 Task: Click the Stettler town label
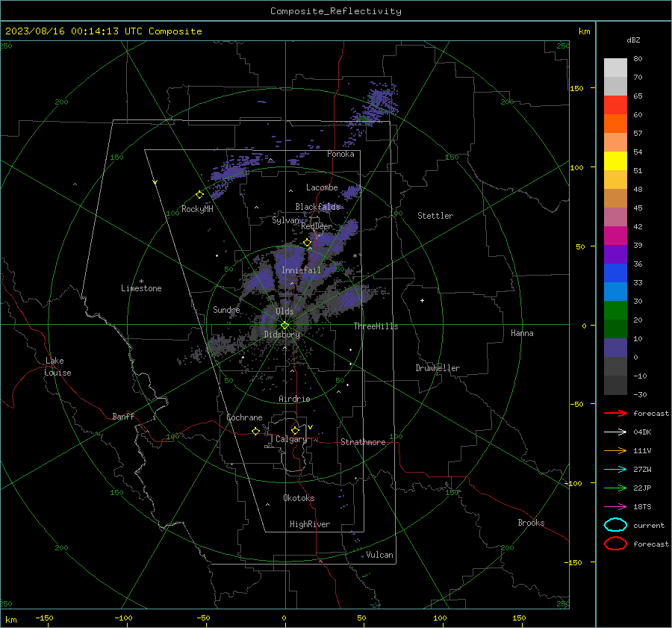(x=435, y=216)
